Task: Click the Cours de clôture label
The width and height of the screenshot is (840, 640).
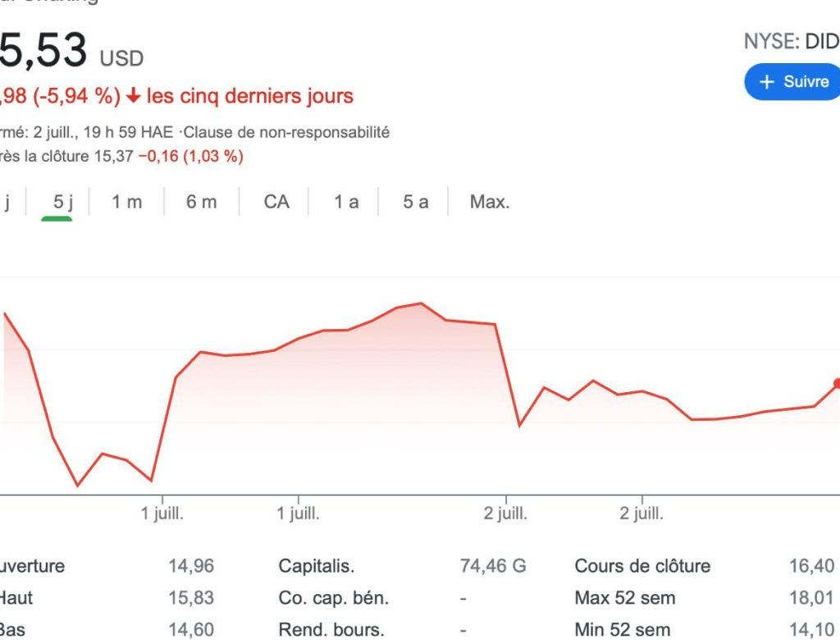Action: [642, 566]
